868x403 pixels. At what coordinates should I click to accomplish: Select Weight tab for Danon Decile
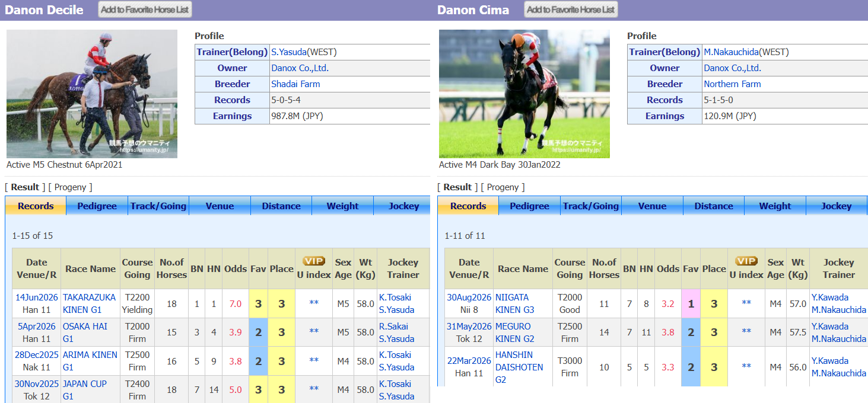tap(342, 206)
